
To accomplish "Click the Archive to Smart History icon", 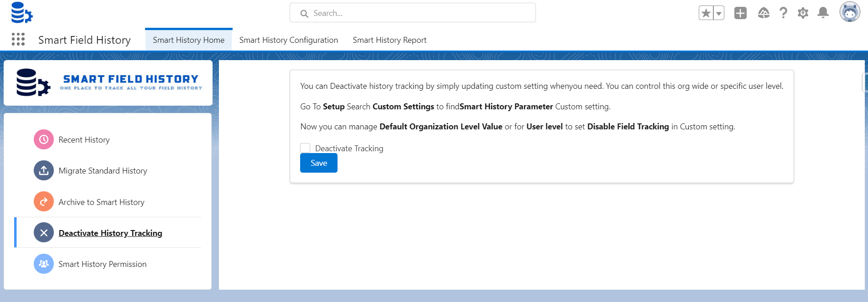I will point(44,202).
